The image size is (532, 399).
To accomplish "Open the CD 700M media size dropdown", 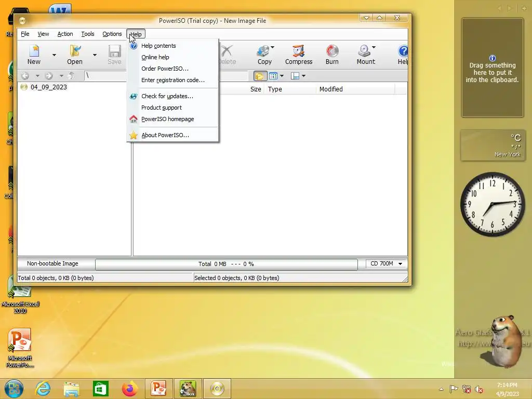I will coord(386,263).
